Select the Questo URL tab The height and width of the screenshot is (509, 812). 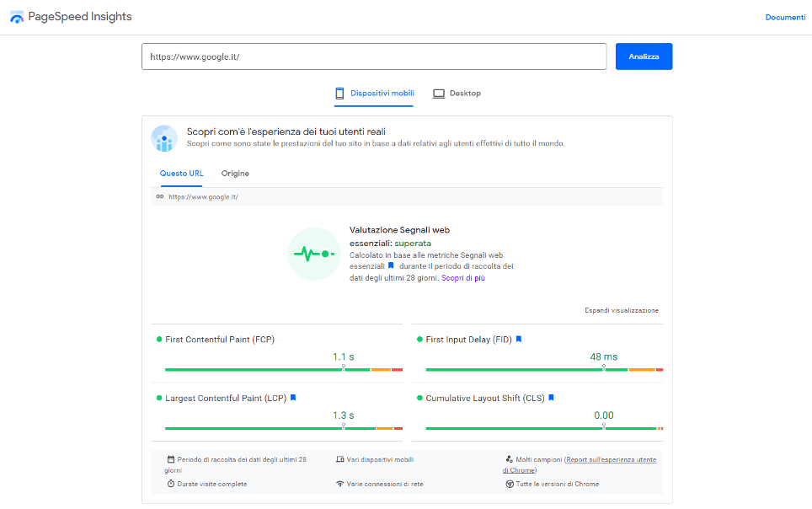(181, 173)
